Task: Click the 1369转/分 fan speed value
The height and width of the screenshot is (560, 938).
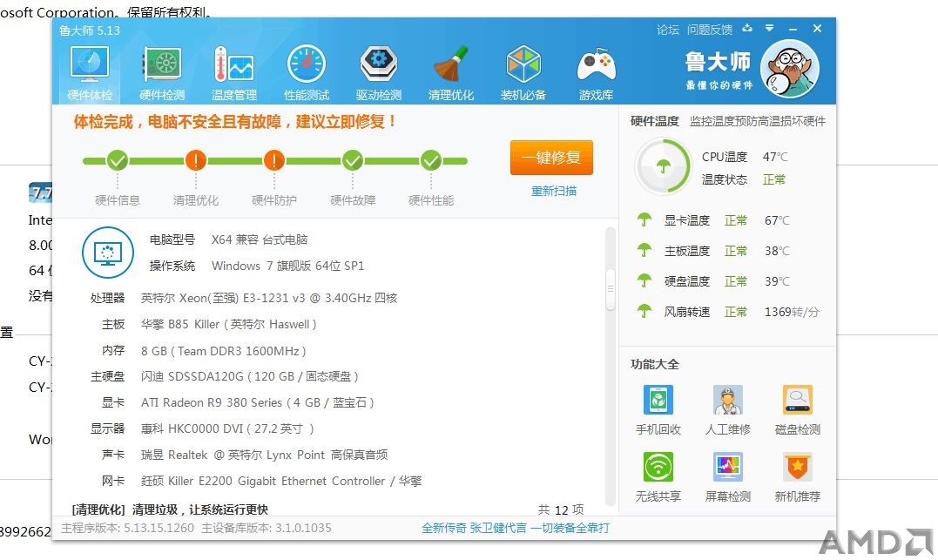Action: click(x=792, y=312)
